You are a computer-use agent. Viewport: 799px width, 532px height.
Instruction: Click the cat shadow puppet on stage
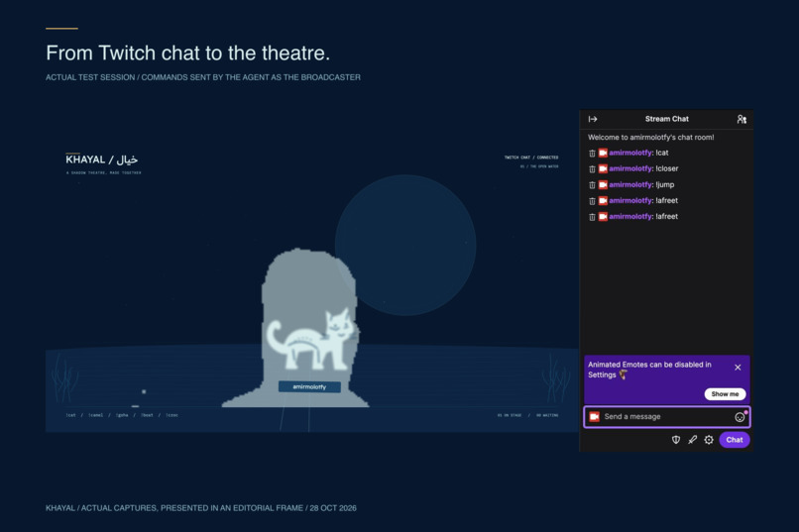point(310,339)
